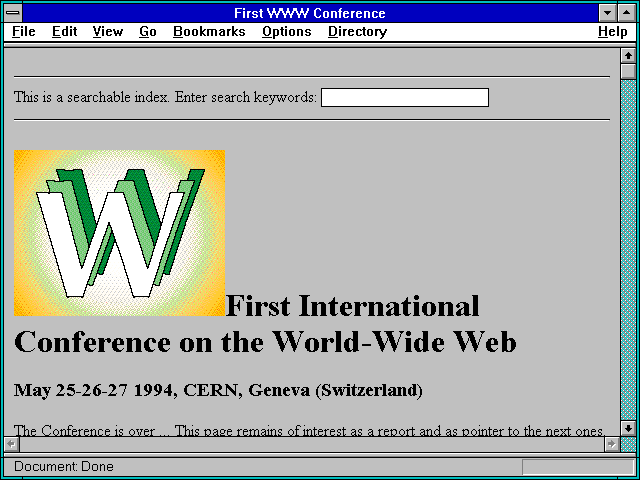Click the "Document: Done" status text
The image size is (640, 480).
[x=64, y=467]
